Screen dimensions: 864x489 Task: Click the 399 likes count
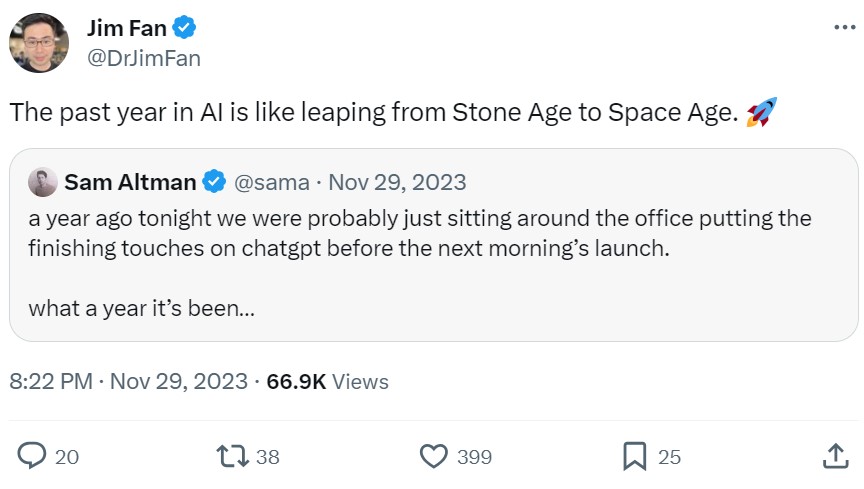point(474,457)
